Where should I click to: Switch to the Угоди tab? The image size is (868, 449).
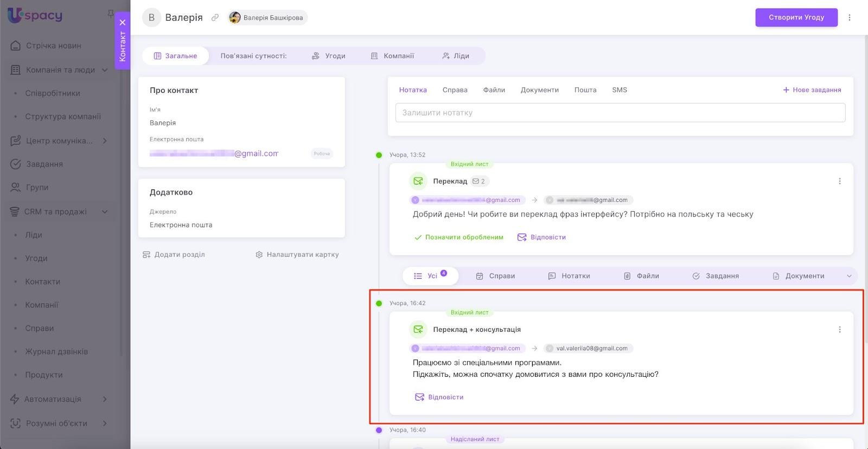coord(329,56)
